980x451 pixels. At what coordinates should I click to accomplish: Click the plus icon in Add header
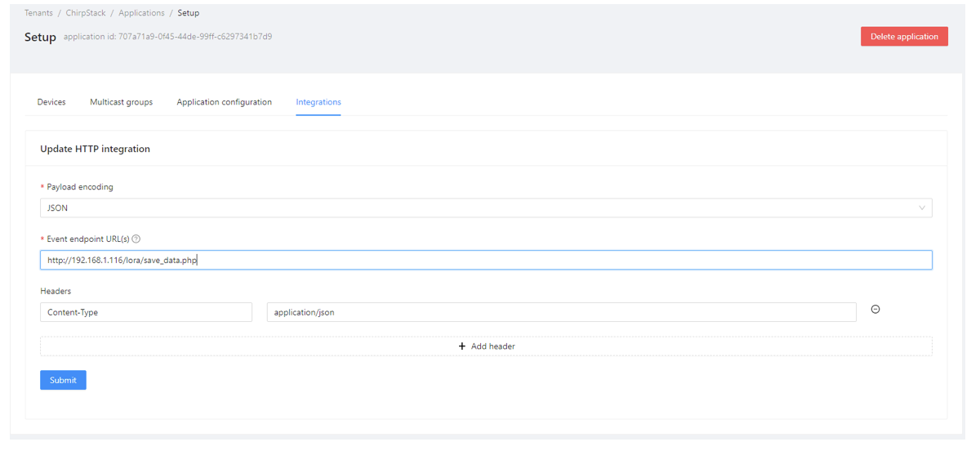coord(462,346)
